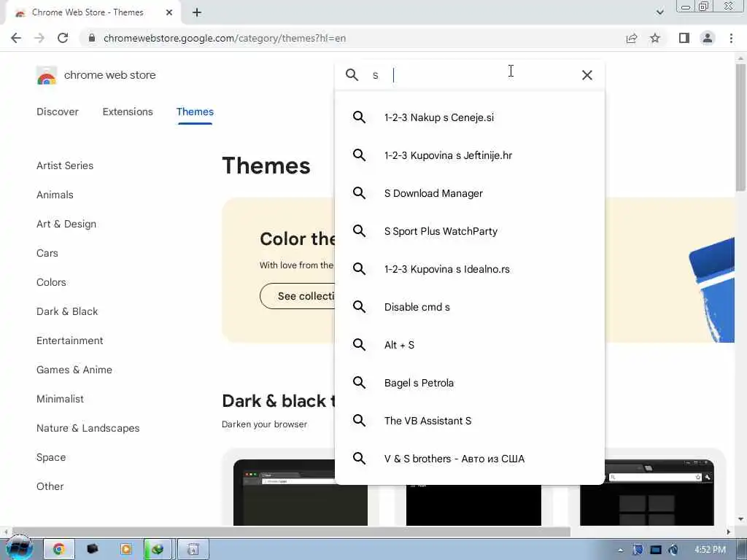Open the Nature & Landscapes category

tap(88, 428)
